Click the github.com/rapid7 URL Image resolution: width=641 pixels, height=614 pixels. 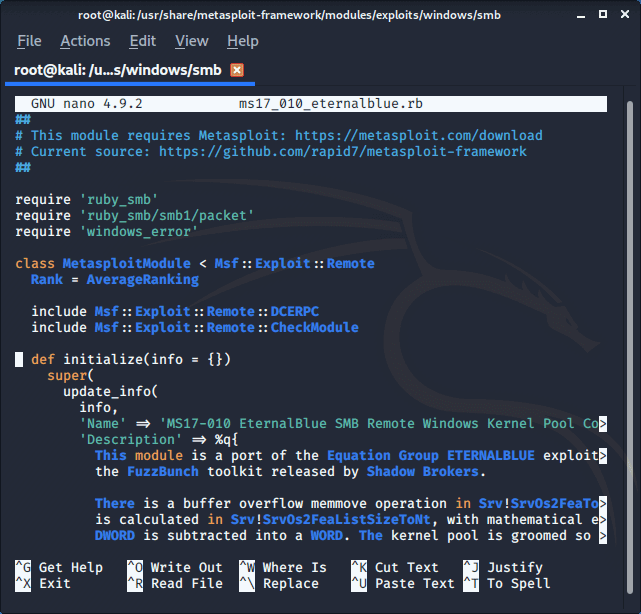click(343, 151)
